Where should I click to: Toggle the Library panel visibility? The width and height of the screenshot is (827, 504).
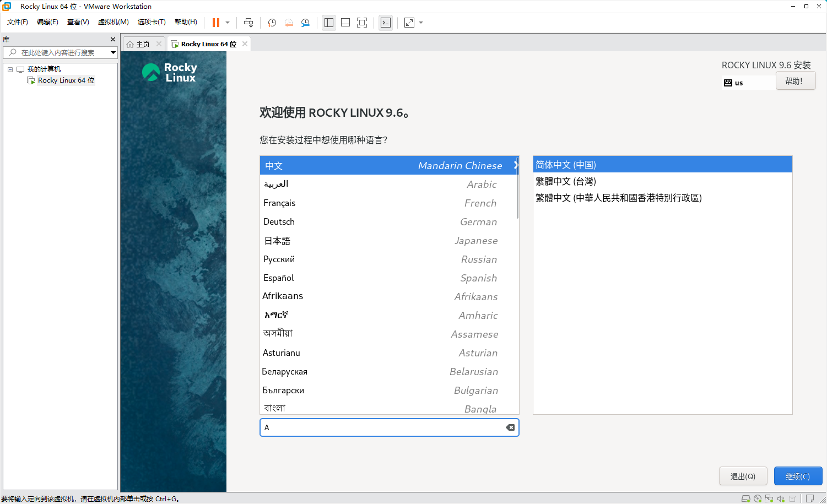[329, 23]
